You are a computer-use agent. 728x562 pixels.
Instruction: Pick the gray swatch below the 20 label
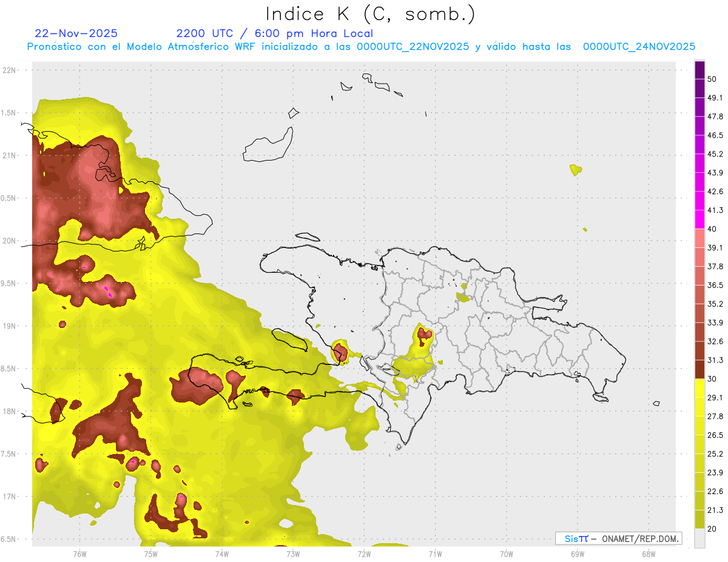point(699,538)
